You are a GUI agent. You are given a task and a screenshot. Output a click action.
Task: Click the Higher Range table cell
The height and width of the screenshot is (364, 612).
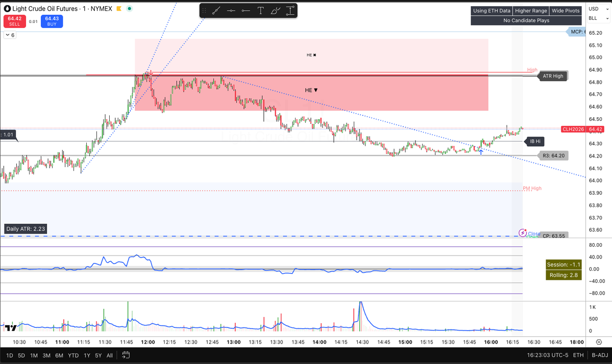(531, 11)
